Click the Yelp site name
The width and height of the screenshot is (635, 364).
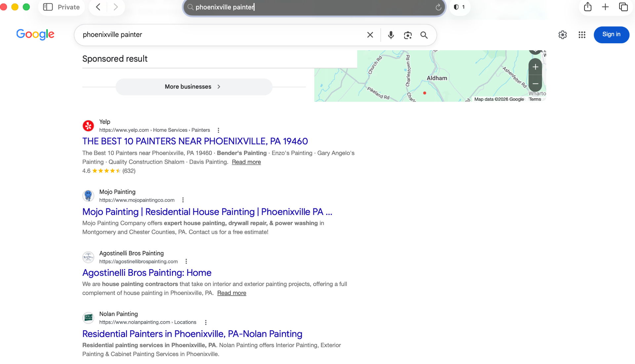tap(105, 122)
